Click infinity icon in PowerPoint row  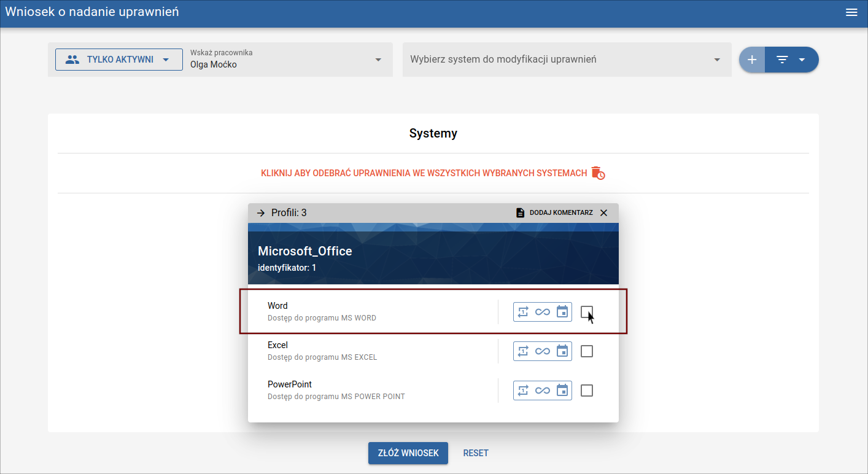coord(543,390)
